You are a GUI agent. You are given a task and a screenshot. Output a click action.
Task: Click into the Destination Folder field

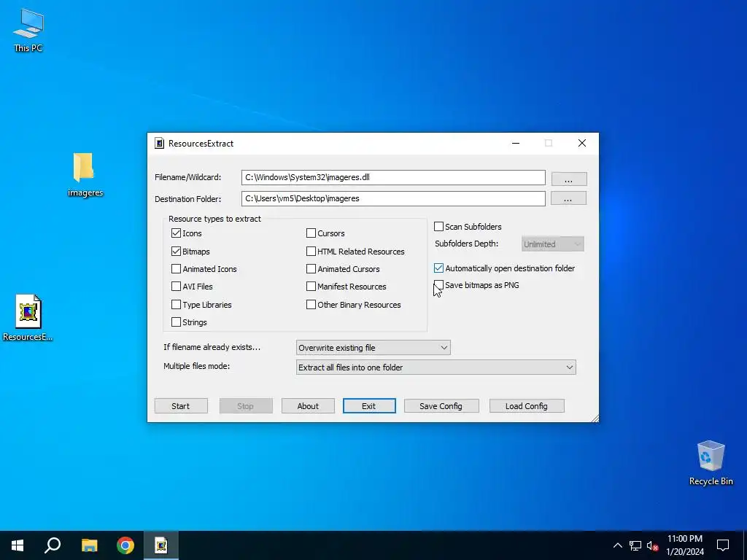coord(393,198)
